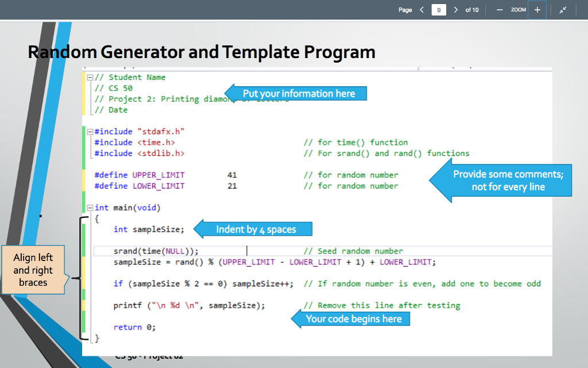Exit fullscreen using the collapse arrows icon
588x368 pixels.
pyautogui.click(x=563, y=10)
